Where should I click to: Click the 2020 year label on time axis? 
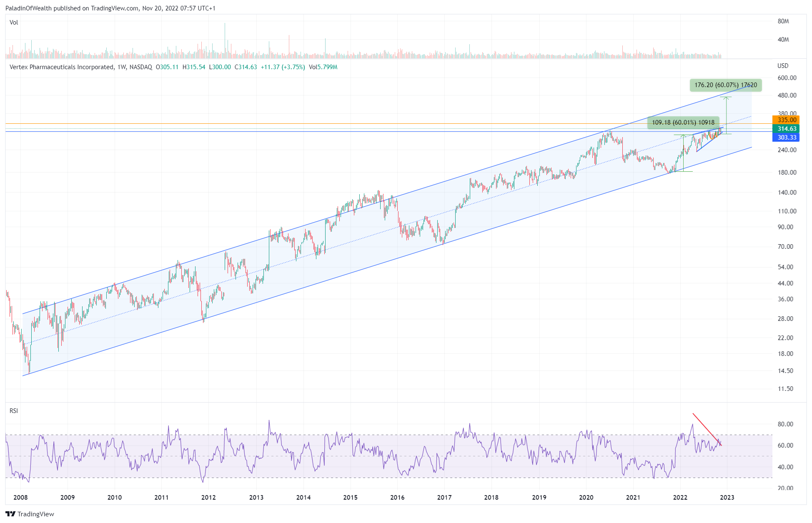[x=586, y=497]
